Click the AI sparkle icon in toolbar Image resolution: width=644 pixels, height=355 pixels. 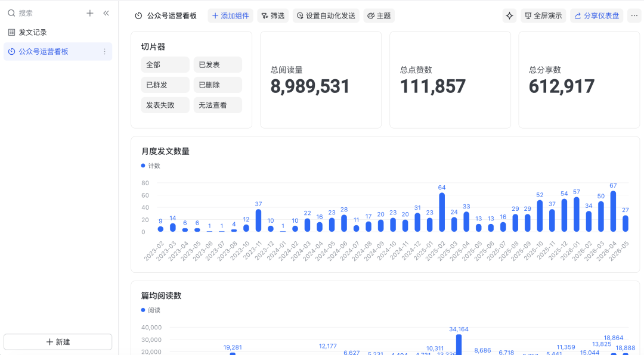509,15
